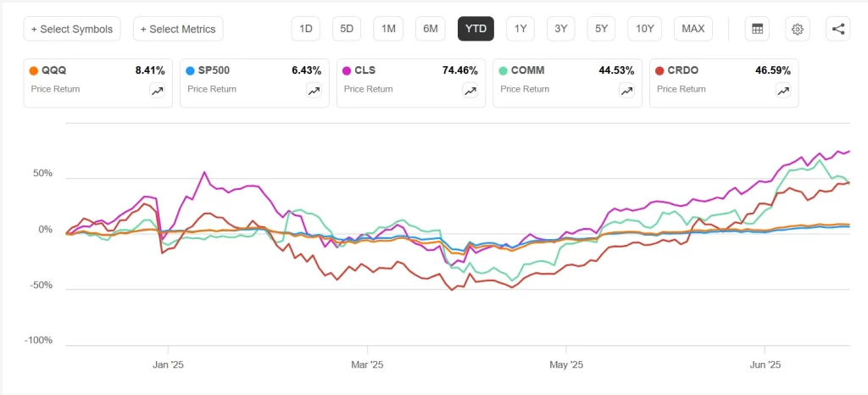
Task: Click the 10Y range button
Action: point(645,29)
